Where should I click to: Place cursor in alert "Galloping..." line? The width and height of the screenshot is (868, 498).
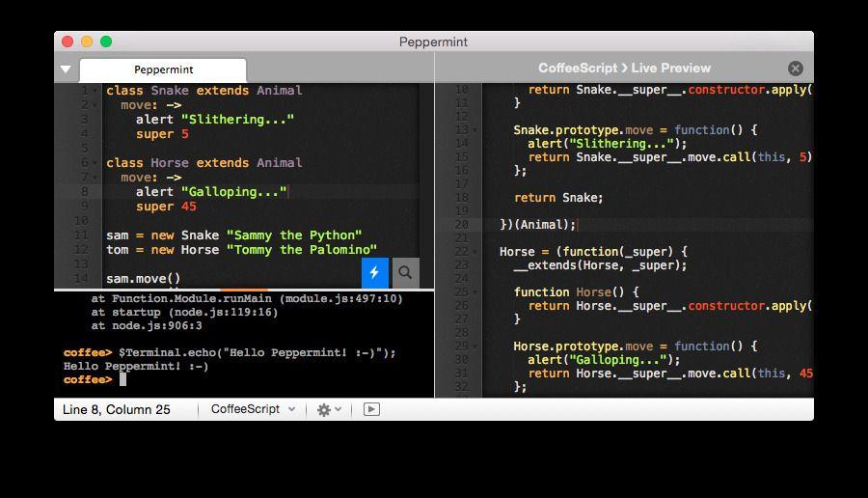pos(211,192)
